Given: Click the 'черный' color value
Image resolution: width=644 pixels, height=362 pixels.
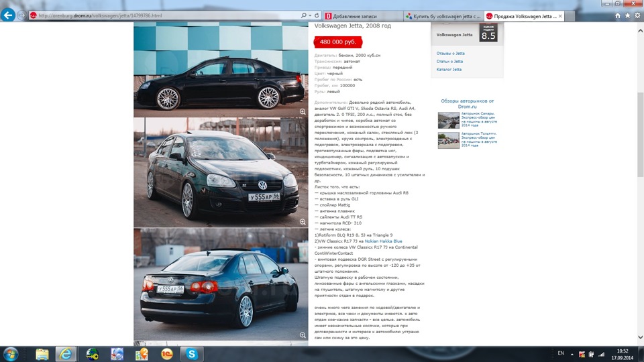Looking at the screenshot, I should click(x=335, y=74).
